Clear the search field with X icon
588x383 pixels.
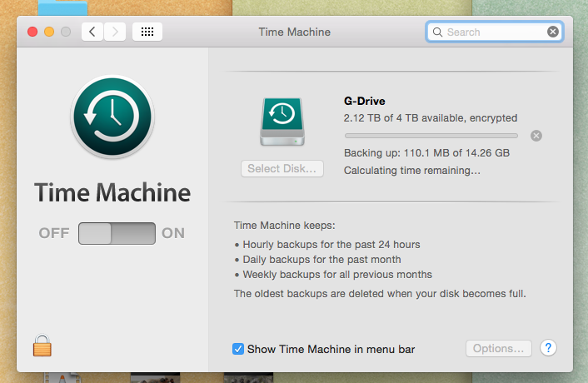coord(553,32)
